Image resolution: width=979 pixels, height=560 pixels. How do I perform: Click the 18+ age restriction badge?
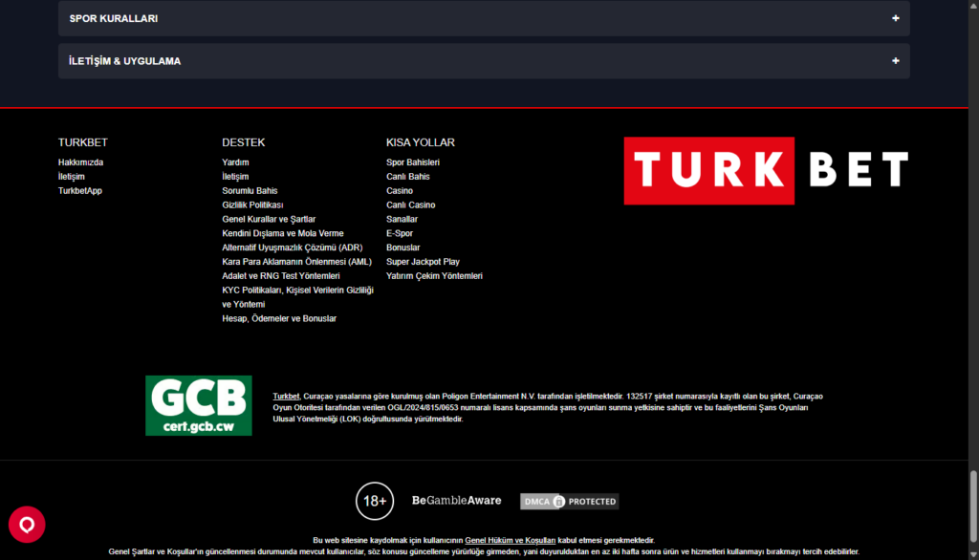click(375, 501)
